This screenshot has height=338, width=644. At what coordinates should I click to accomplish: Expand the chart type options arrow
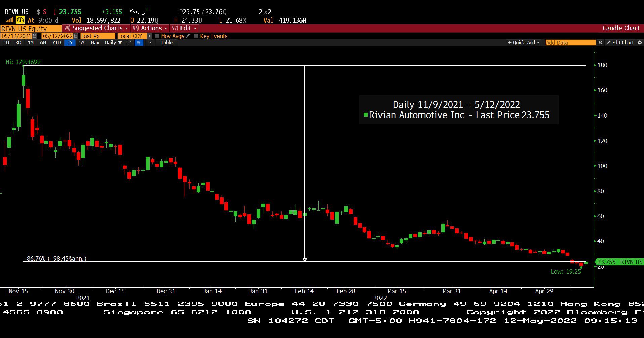[150, 43]
